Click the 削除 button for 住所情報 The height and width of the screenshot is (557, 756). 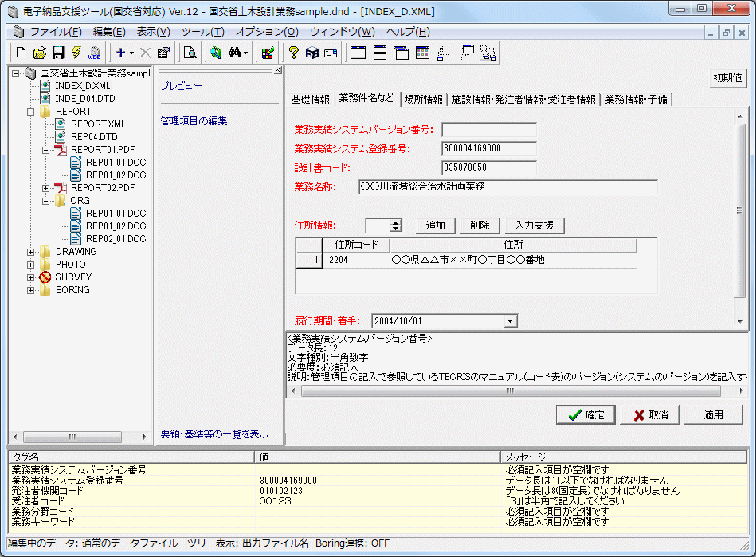tap(480, 226)
